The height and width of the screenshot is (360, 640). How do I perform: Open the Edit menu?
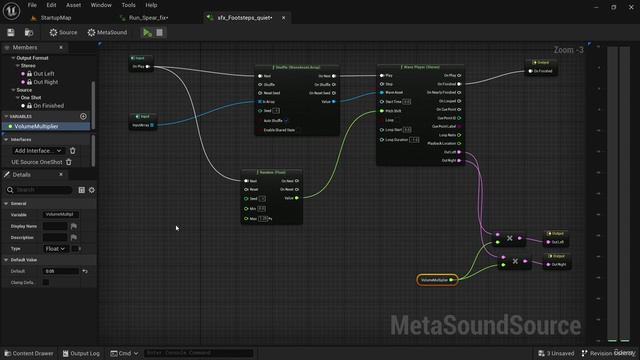click(x=51, y=5)
